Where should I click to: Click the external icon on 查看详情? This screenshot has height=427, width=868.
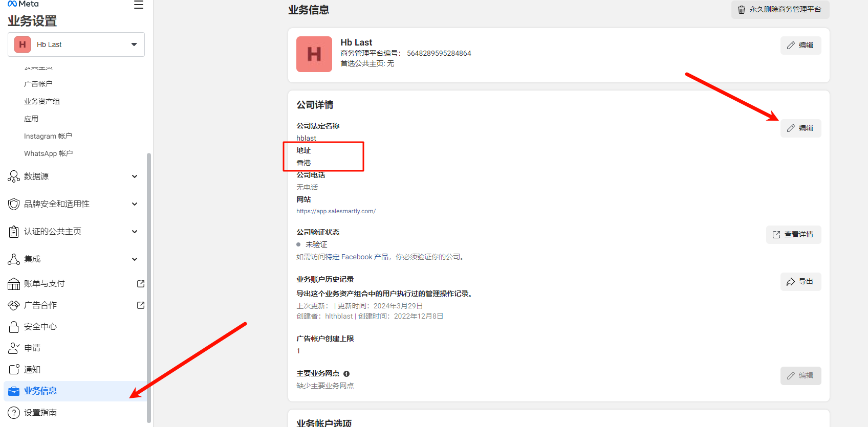point(776,235)
